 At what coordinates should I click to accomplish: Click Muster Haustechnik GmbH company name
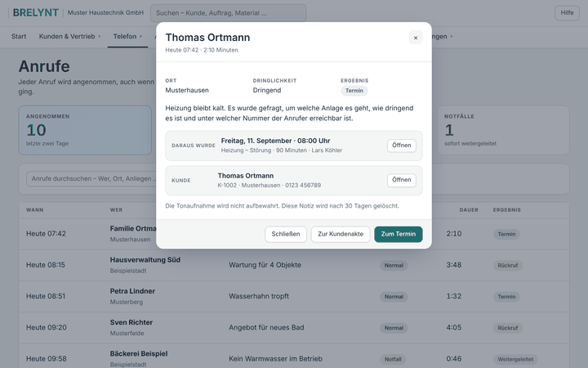[105, 13]
